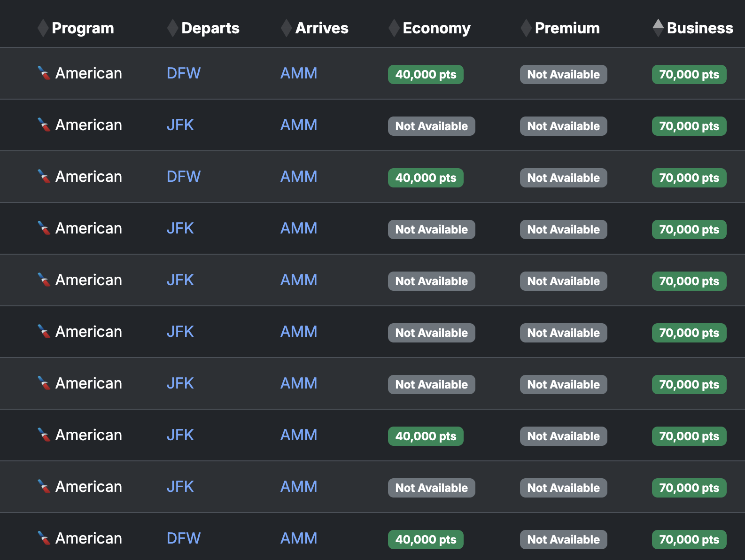Click American logo in JFK row with 40,000 pts
This screenshot has height=560, width=745.
44,435
